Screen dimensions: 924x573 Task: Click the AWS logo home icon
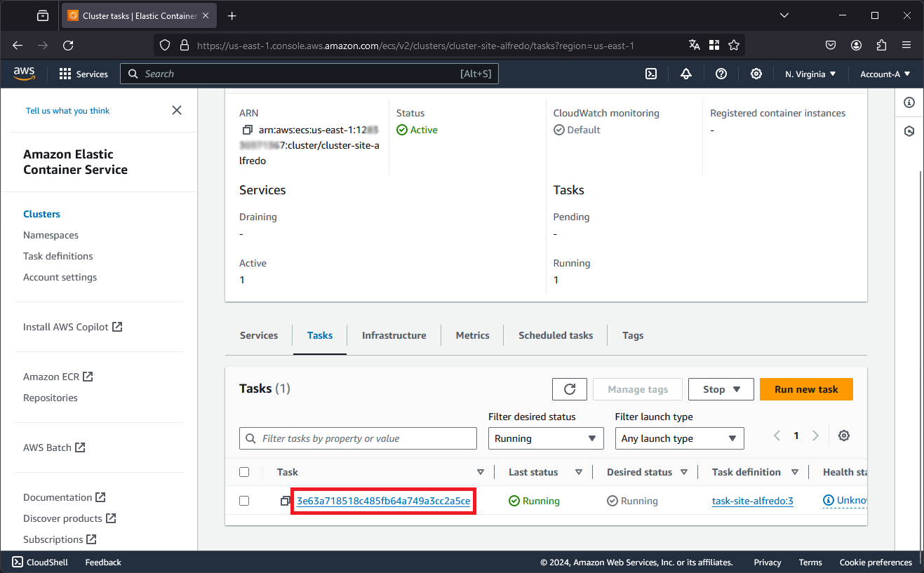24,74
